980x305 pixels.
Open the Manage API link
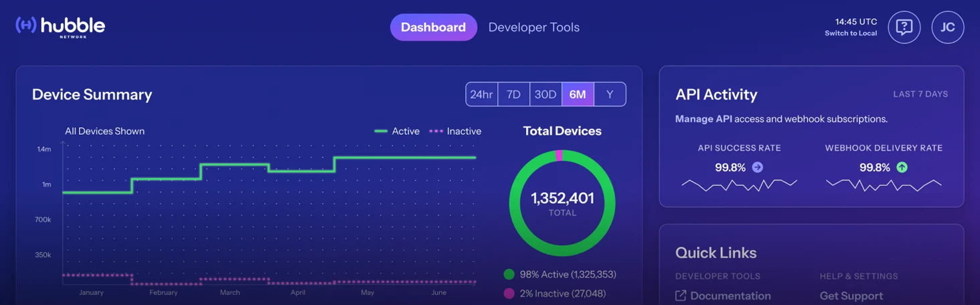coord(704,119)
